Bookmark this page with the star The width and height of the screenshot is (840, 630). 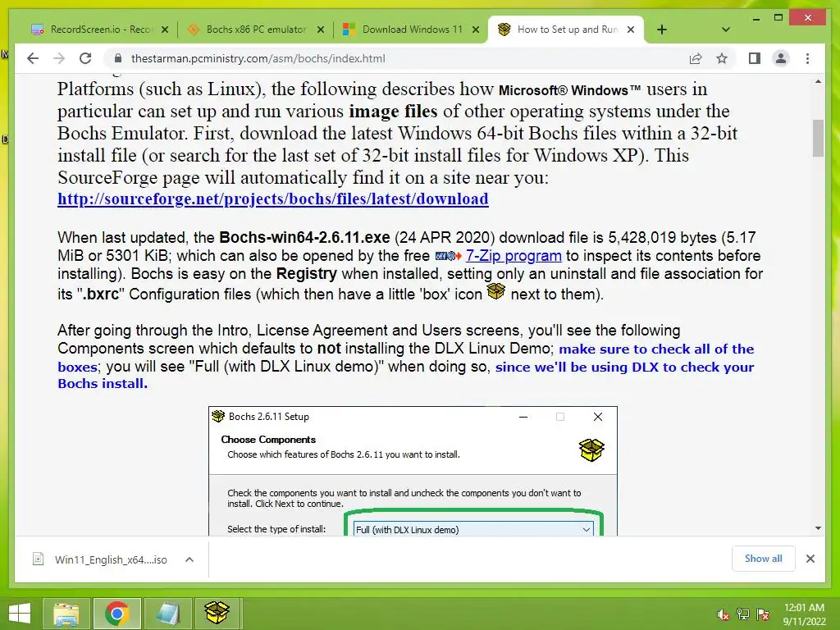coord(722,58)
